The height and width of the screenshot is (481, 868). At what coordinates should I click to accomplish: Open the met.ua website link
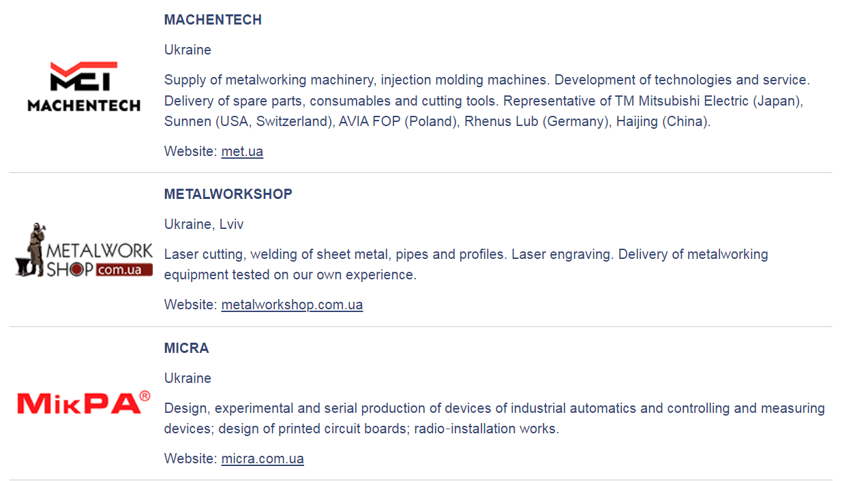click(x=242, y=151)
